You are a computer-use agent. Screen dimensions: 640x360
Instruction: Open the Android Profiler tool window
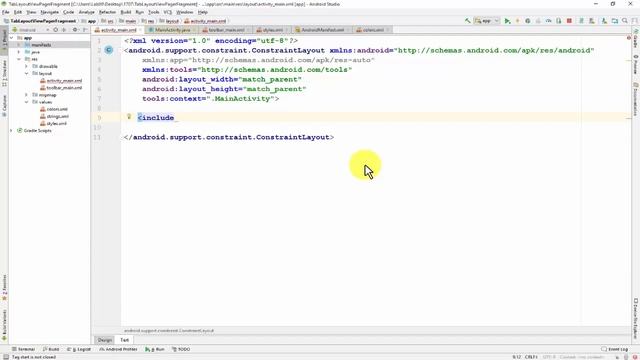[118, 349]
